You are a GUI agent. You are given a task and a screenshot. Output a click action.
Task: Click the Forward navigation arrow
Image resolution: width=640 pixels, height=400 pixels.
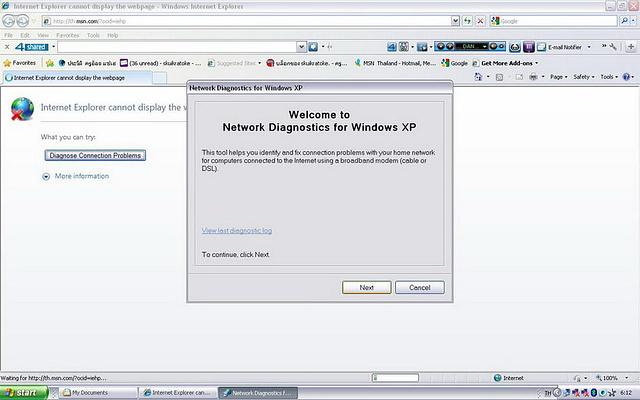23,20
